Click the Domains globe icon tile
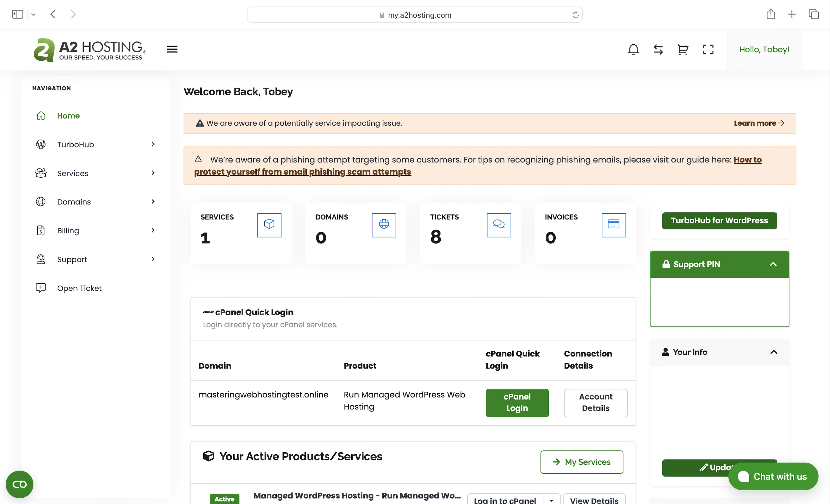This screenshot has height=504, width=830. point(384,225)
